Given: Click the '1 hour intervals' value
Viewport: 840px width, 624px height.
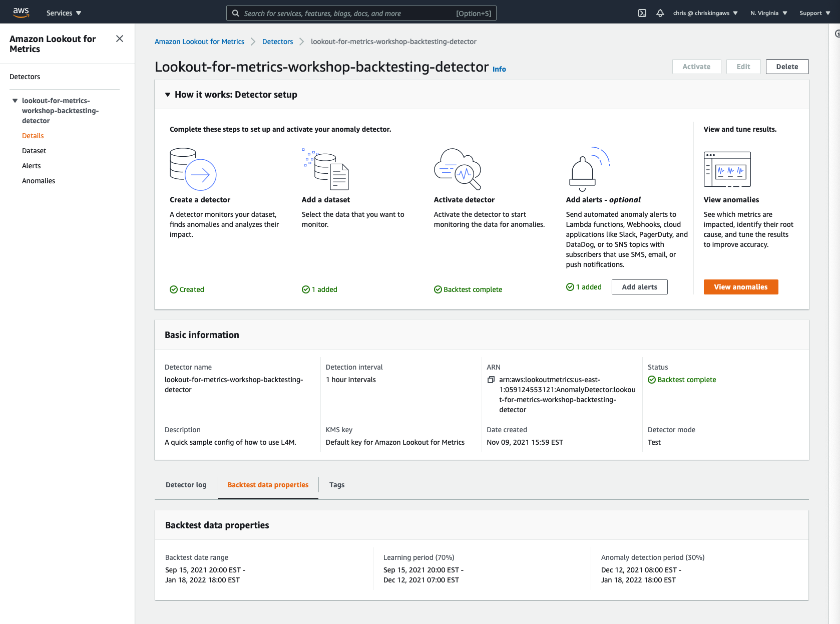Looking at the screenshot, I should [350, 380].
